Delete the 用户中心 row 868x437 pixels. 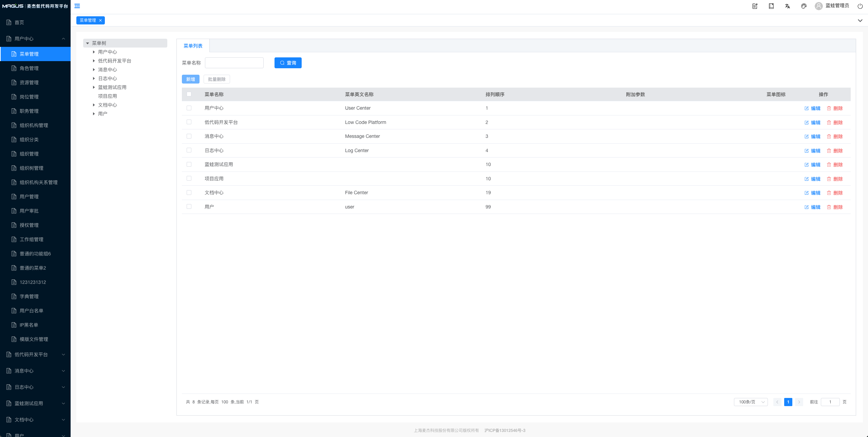point(835,108)
